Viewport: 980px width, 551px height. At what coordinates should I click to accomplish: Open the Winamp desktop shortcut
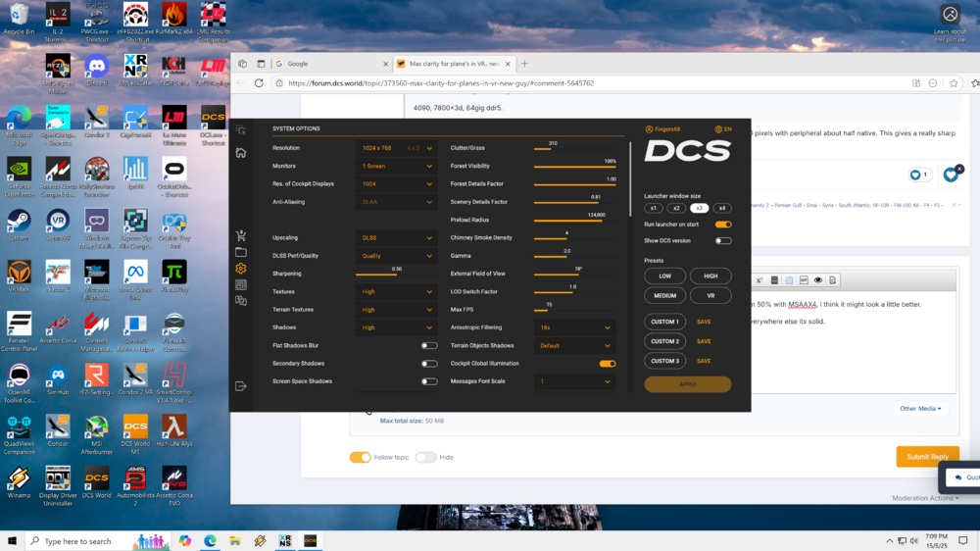pyautogui.click(x=19, y=482)
